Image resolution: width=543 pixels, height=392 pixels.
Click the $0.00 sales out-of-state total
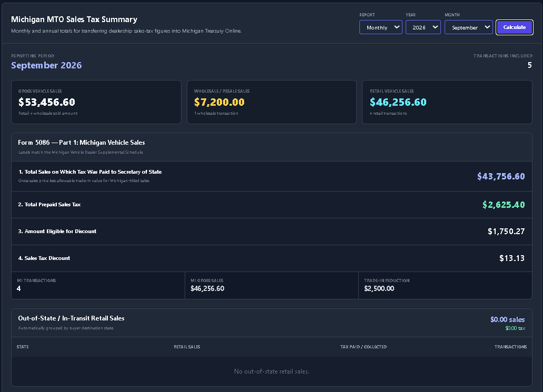click(x=507, y=319)
